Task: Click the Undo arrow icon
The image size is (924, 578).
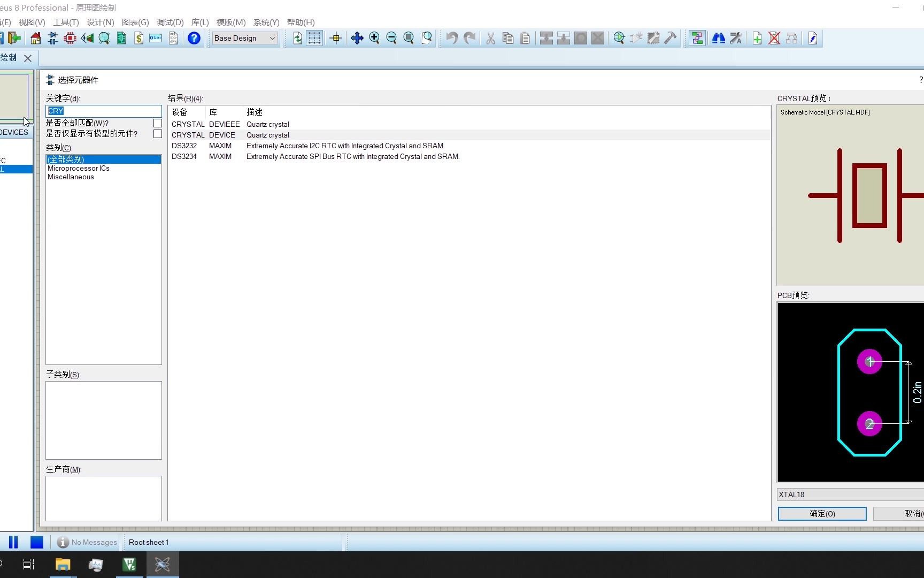Action: point(452,38)
